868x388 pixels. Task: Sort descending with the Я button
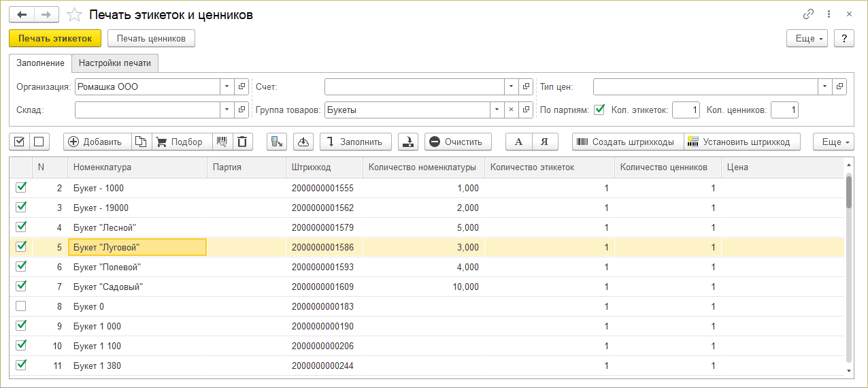coord(544,142)
